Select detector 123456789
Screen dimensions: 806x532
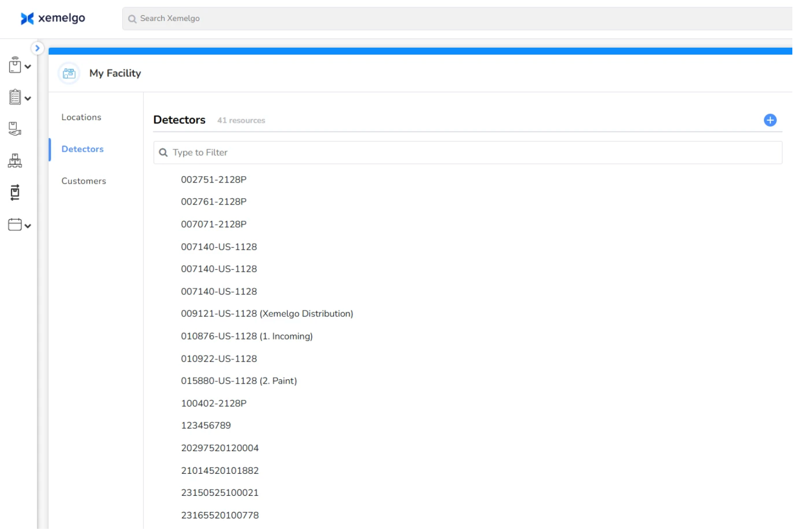(x=206, y=425)
